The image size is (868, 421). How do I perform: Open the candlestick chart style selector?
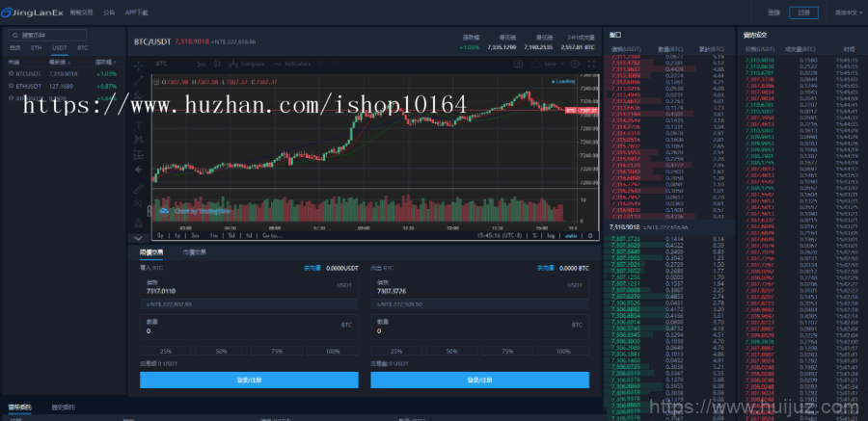coord(217,65)
